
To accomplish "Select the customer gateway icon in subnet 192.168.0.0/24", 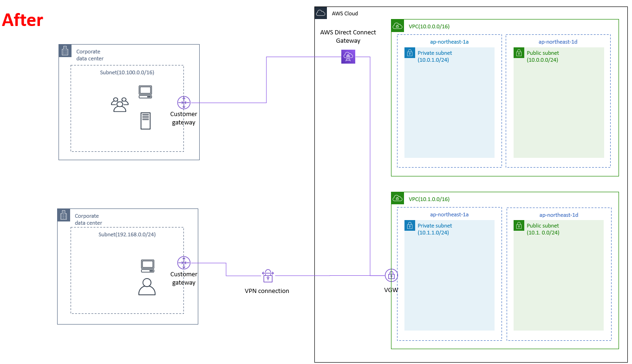I will (x=184, y=263).
